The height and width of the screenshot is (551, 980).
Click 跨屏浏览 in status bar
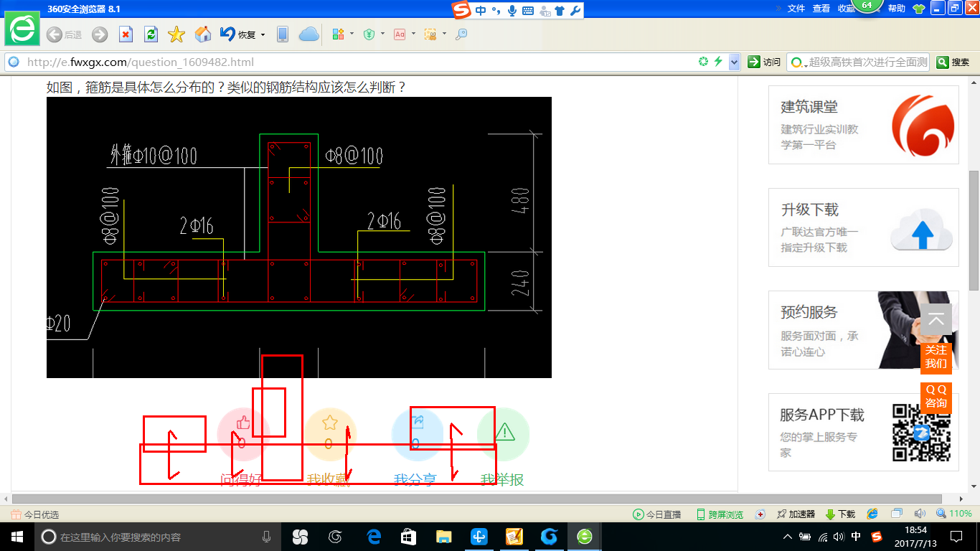[720, 514]
